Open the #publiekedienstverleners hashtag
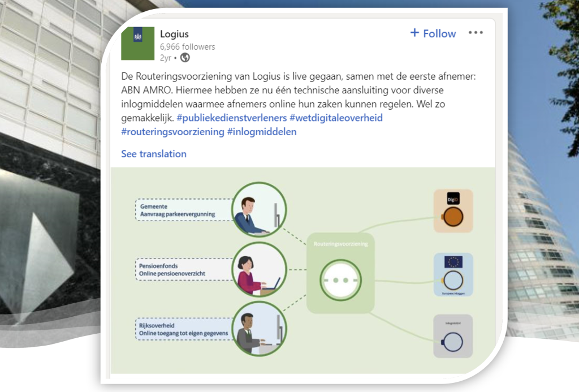 click(231, 118)
